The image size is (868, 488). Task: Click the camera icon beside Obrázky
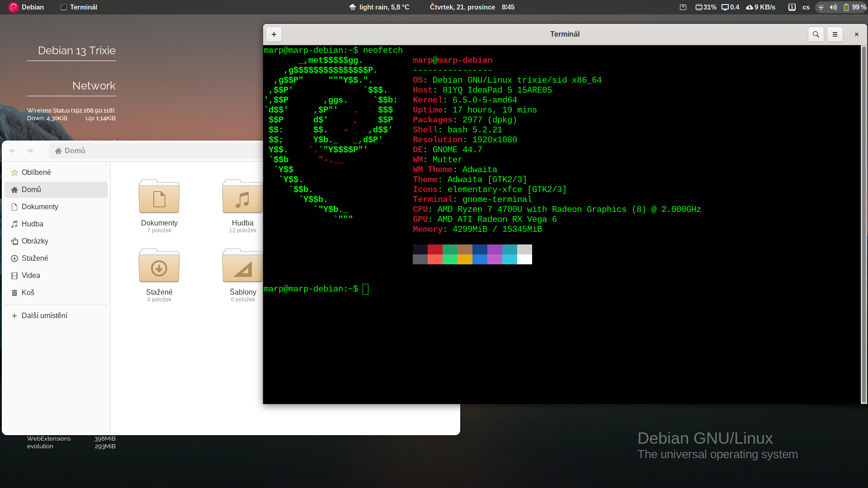click(14, 241)
